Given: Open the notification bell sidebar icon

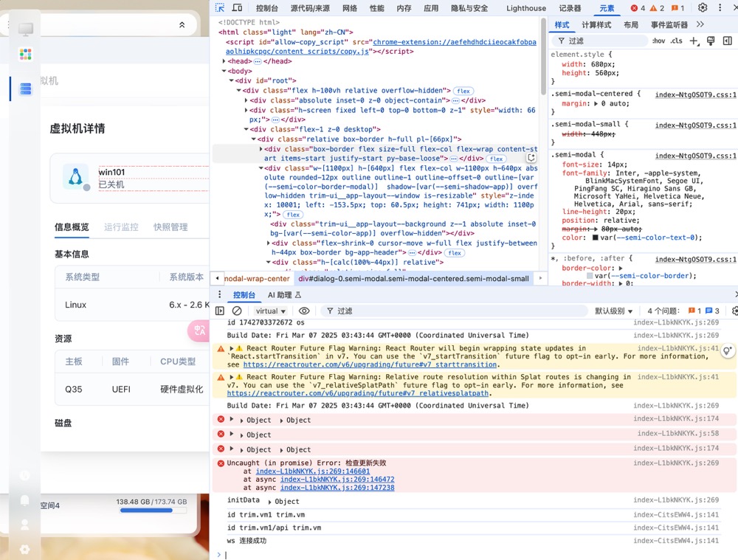Looking at the screenshot, I should click(x=25, y=499).
